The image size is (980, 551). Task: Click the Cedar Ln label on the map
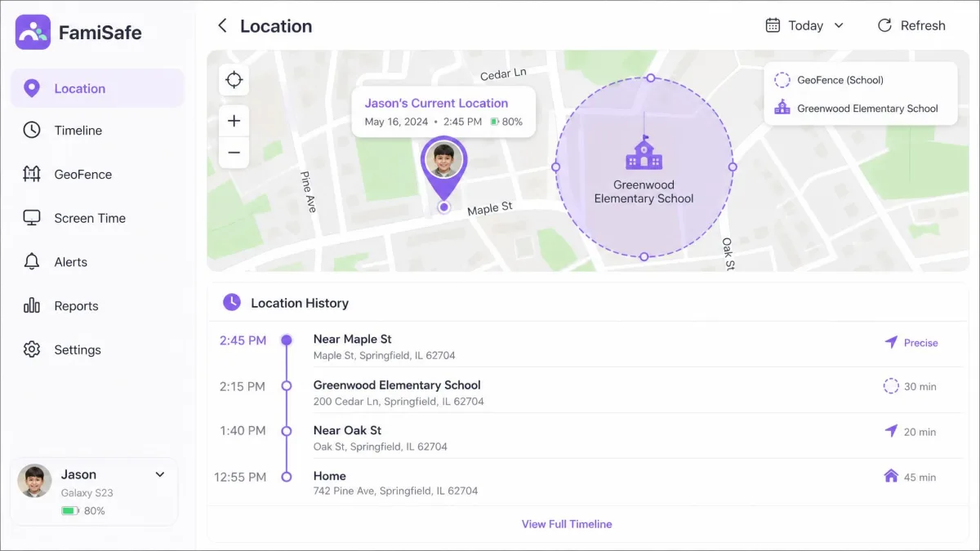coord(503,74)
